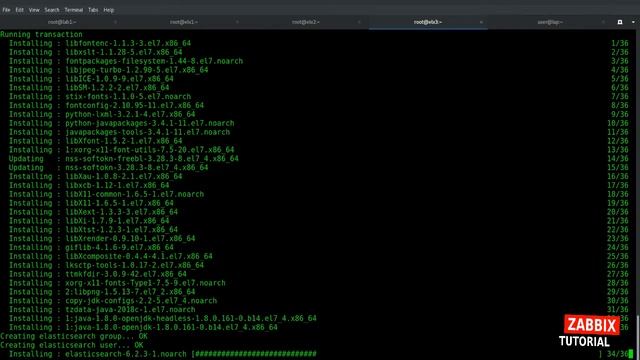Click libXi-1.7.9-1.el7.x86_64 text
The width and height of the screenshot is (640, 360).
pyautogui.click(x=117, y=221)
